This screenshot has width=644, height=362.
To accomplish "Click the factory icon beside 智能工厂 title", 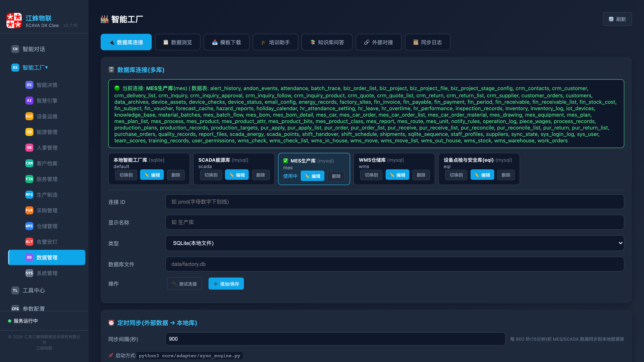I will 105,19.
